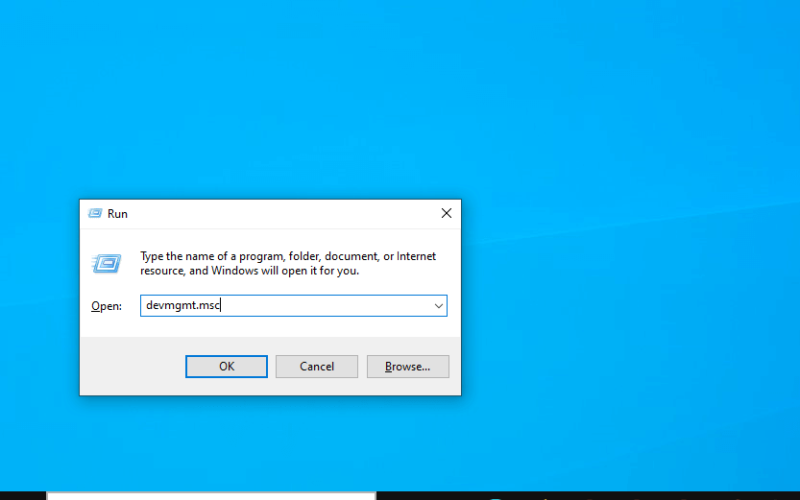
Task: Click the OK button in Run dialog
Action: click(x=226, y=366)
